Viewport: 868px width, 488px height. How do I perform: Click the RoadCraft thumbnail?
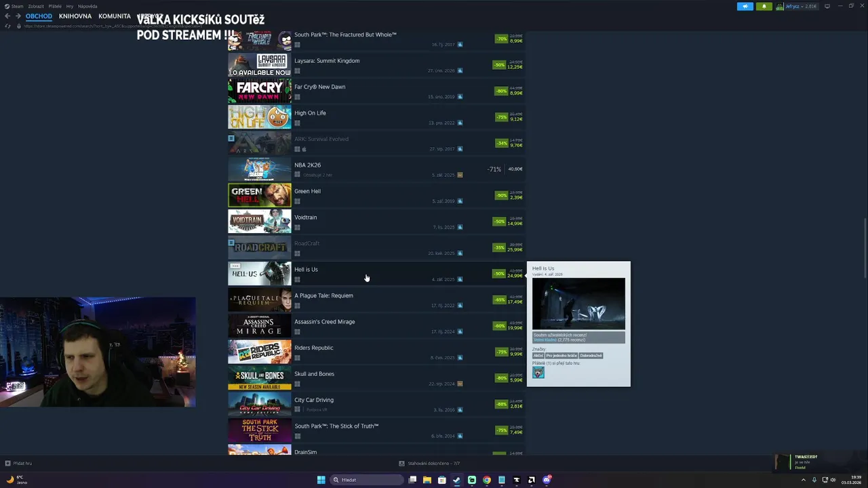point(260,247)
